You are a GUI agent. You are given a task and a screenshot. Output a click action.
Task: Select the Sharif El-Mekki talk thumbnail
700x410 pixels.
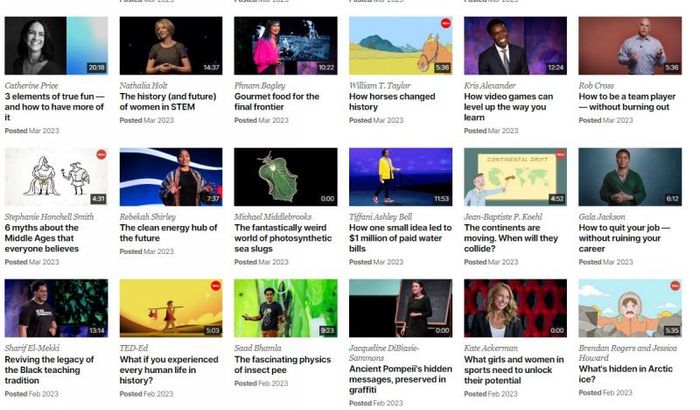coord(56,308)
